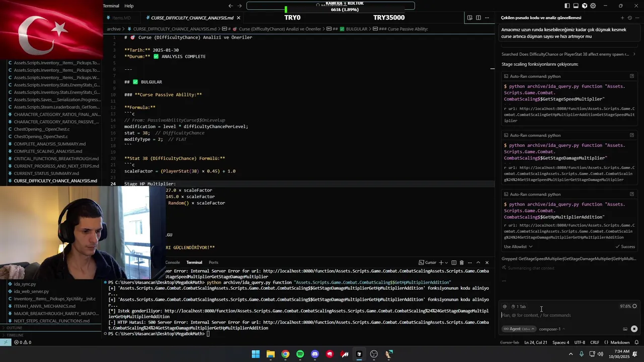644x362 pixels.
Task: Open notifications bell in status bar
Action: (637, 342)
